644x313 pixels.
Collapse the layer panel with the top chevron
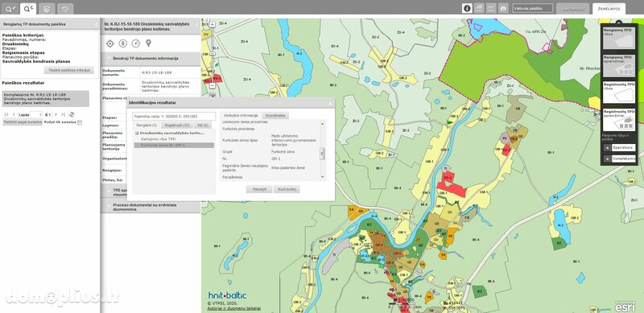618,23
